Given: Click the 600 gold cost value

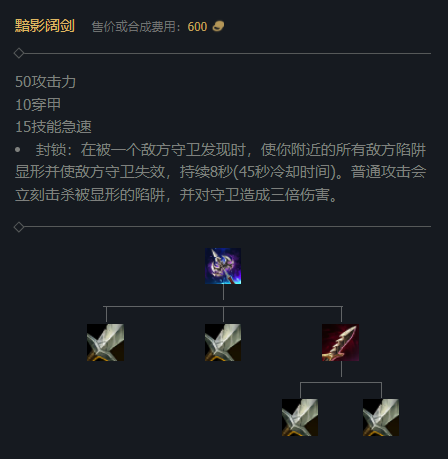Looking at the screenshot, I should (x=197, y=27).
